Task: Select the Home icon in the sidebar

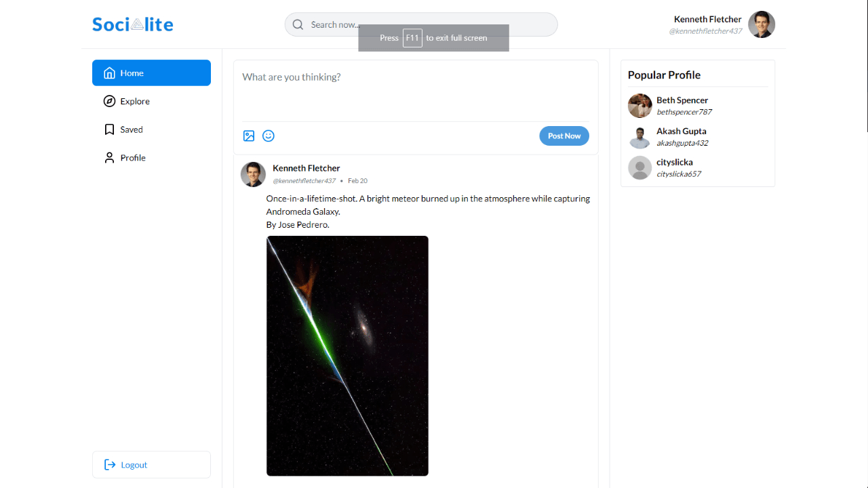Action: (109, 73)
